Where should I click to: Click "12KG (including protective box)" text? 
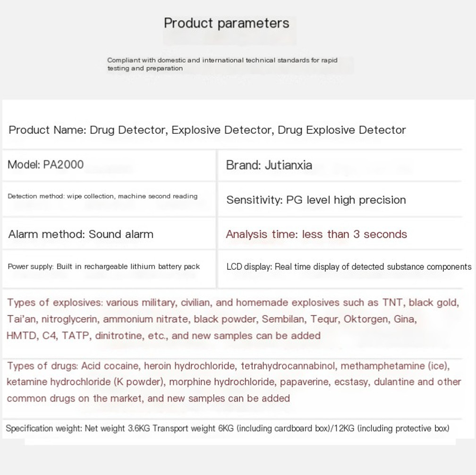point(391,429)
